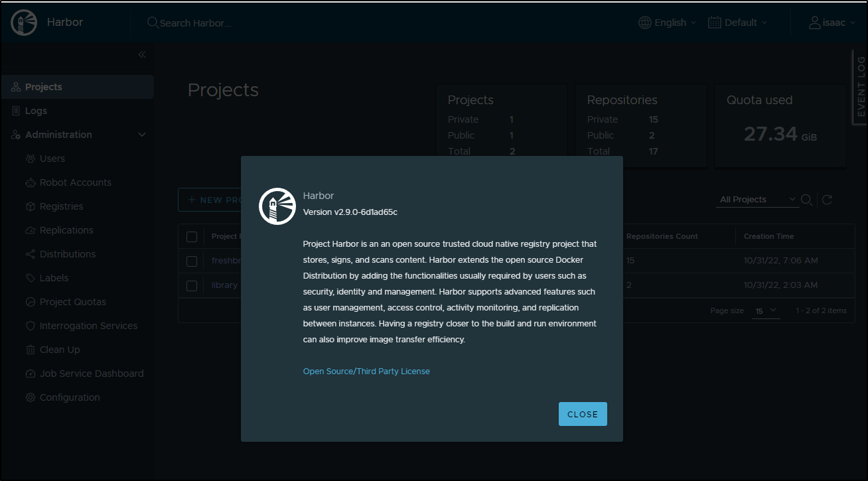Click the Labels tag icon
868x481 pixels.
[x=31, y=278]
